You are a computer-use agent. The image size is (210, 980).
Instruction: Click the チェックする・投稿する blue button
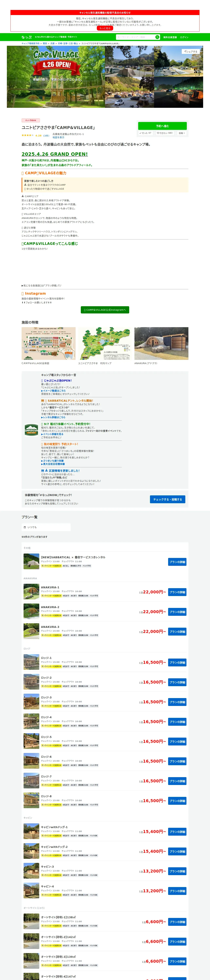click(168, 499)
